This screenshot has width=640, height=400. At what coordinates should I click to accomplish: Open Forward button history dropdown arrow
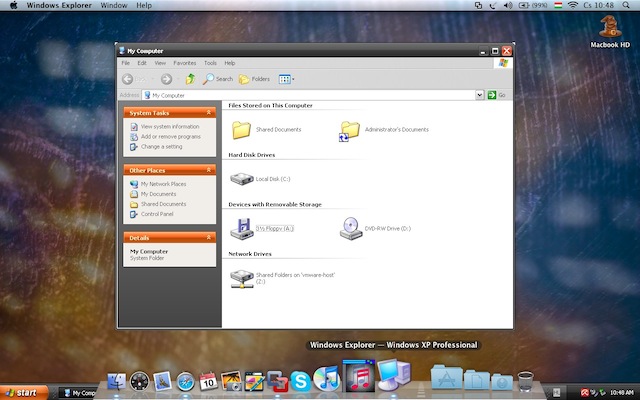coord(178,79)
